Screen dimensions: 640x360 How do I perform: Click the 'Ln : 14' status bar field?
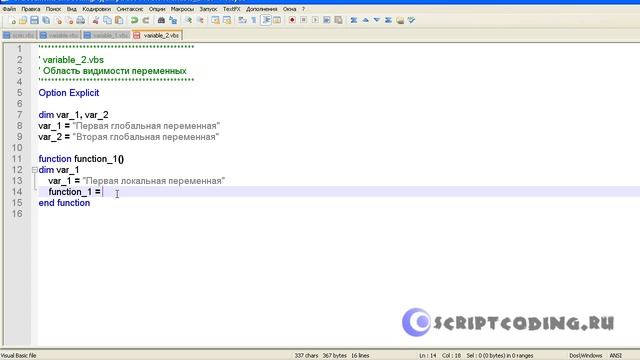pos(427,356)
